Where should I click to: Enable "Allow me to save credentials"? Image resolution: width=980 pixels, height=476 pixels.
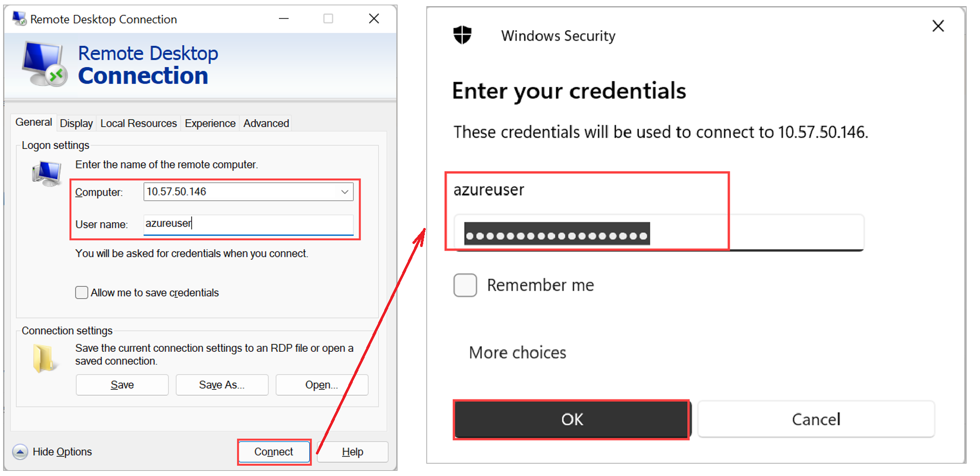[82, 292]
